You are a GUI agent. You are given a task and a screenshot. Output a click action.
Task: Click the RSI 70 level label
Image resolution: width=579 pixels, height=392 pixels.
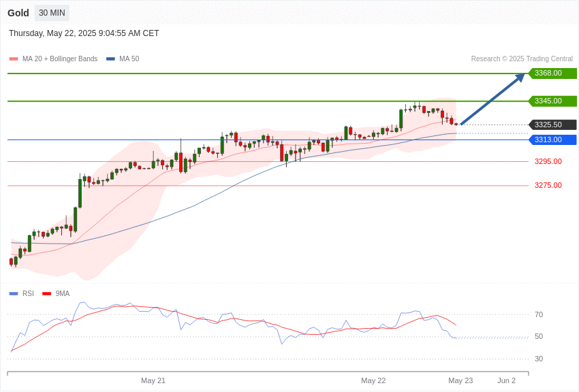(539, 314)
